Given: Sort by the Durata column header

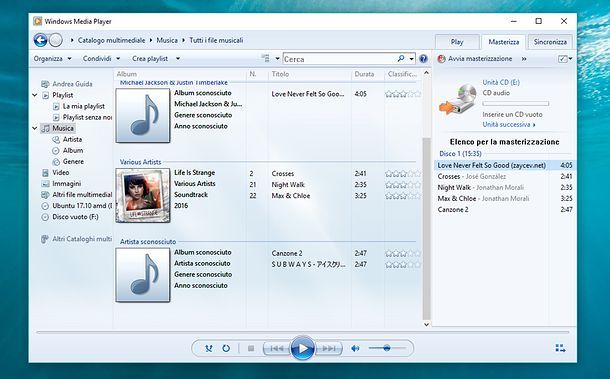Looking at the screenshot, I should [x=364, y=74].
